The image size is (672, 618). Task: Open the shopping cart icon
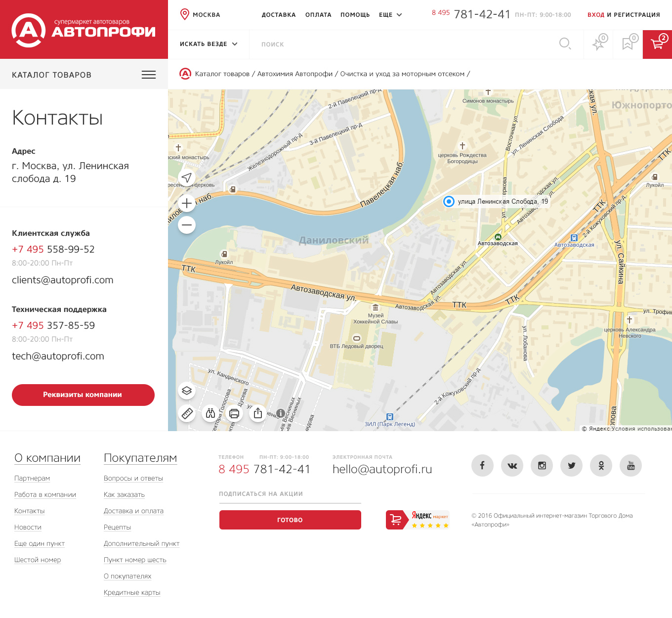click(x=658, y=44)
